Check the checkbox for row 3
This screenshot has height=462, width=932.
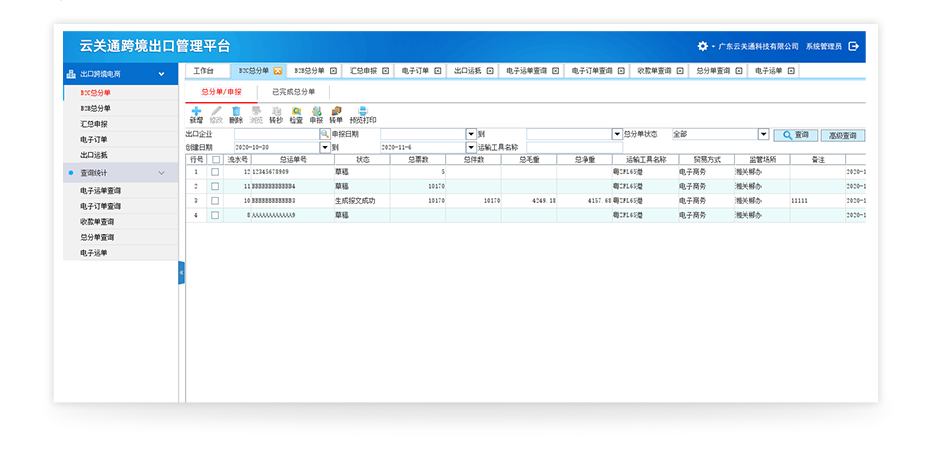(216, 200)
